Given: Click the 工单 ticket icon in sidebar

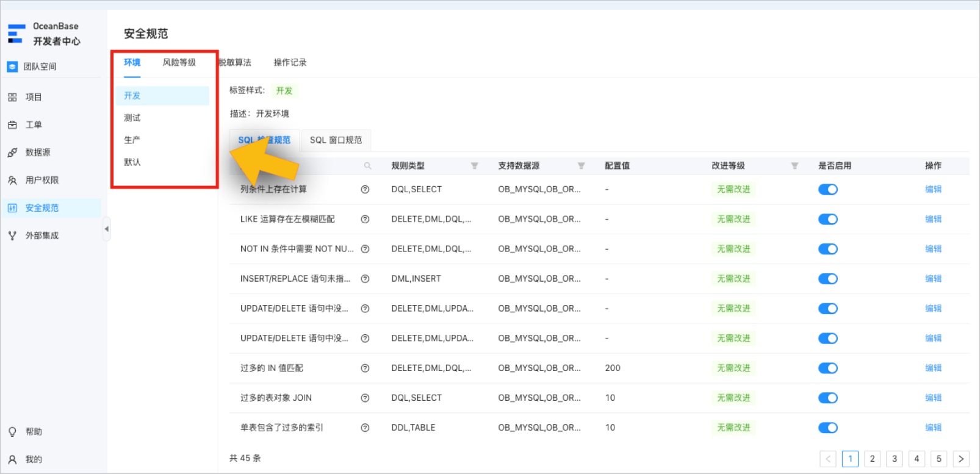Looking at the screenshot, I should [x=12, y=124].
